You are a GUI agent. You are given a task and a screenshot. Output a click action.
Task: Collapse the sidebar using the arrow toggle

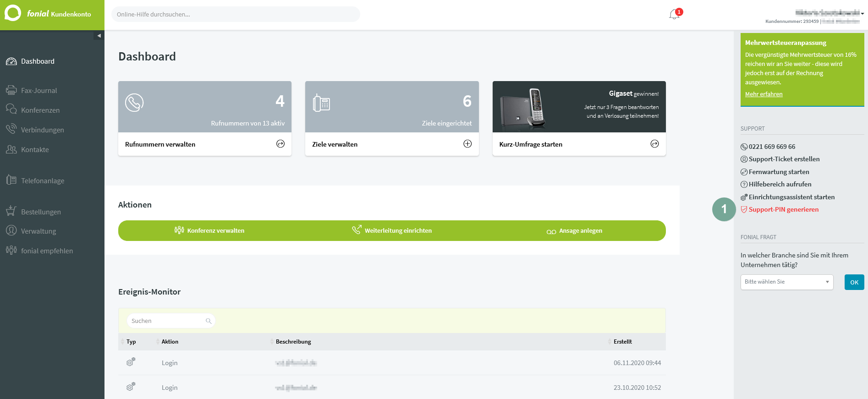pyautogui.click(x=99, y=36)
